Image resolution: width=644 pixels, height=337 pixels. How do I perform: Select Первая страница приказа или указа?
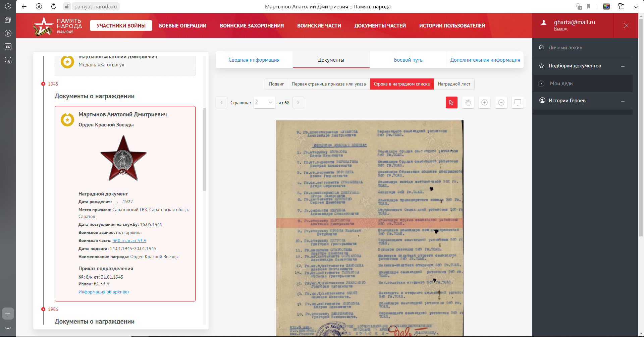click(328, 84)
